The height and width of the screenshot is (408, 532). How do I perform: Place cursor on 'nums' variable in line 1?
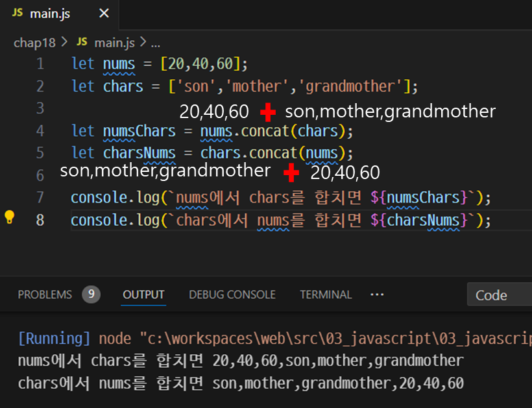[119, 64]
